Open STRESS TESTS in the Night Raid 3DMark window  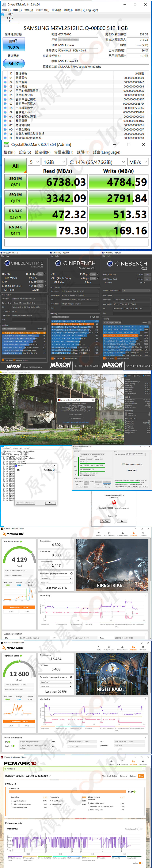122,648
